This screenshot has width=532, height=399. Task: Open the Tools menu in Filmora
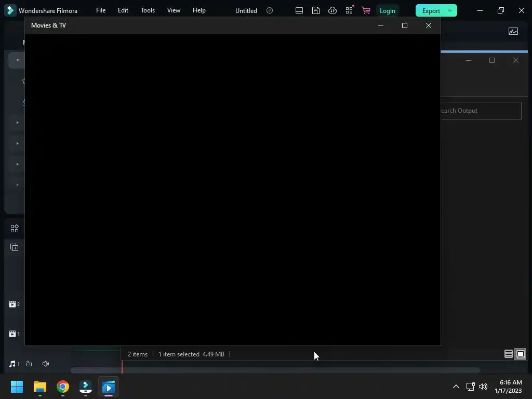pos(148,10)
